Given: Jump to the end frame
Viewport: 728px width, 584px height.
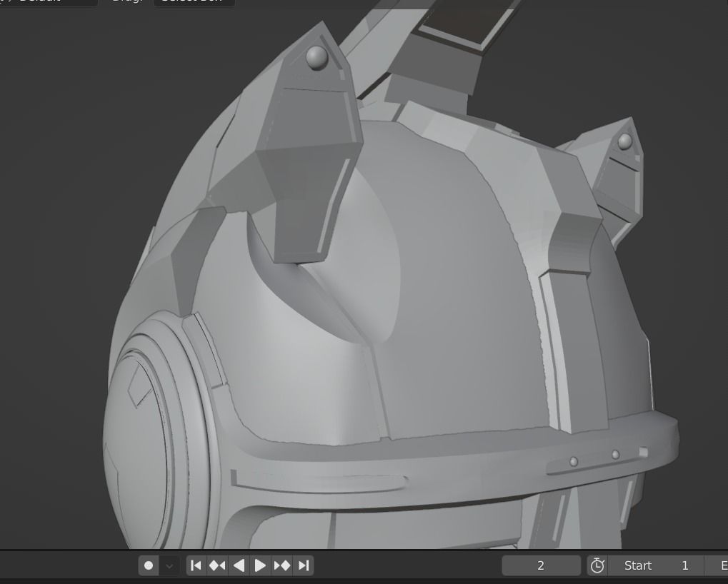Looking at the screenshot, I should click(x=304, y=565).
